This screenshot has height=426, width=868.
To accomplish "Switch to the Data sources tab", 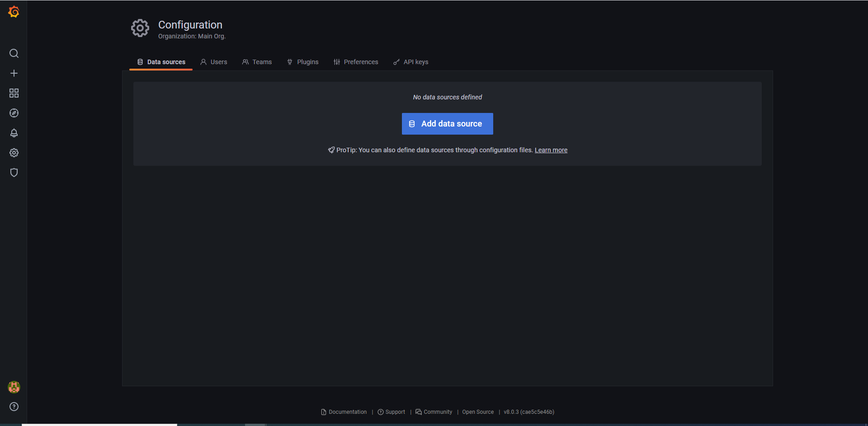I will tap(161, 62).
